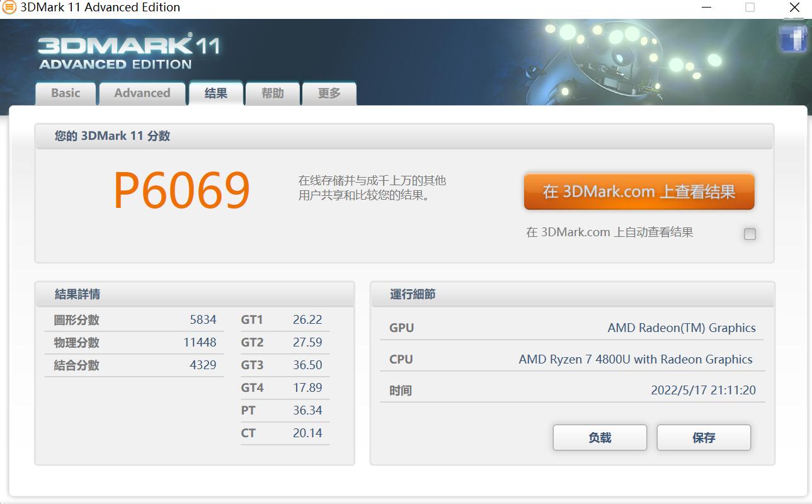Click the GT4 value 17.89

point(307,388)
